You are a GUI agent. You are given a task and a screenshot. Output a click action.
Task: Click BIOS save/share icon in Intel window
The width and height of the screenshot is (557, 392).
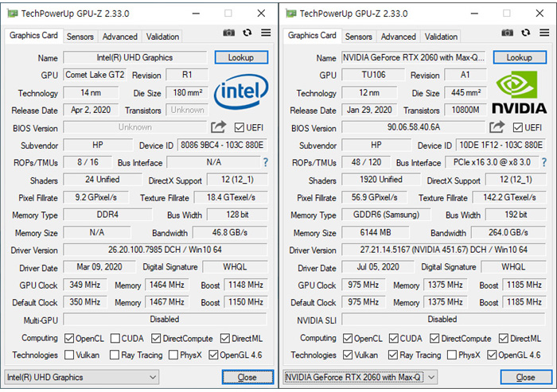coord(219,126)
